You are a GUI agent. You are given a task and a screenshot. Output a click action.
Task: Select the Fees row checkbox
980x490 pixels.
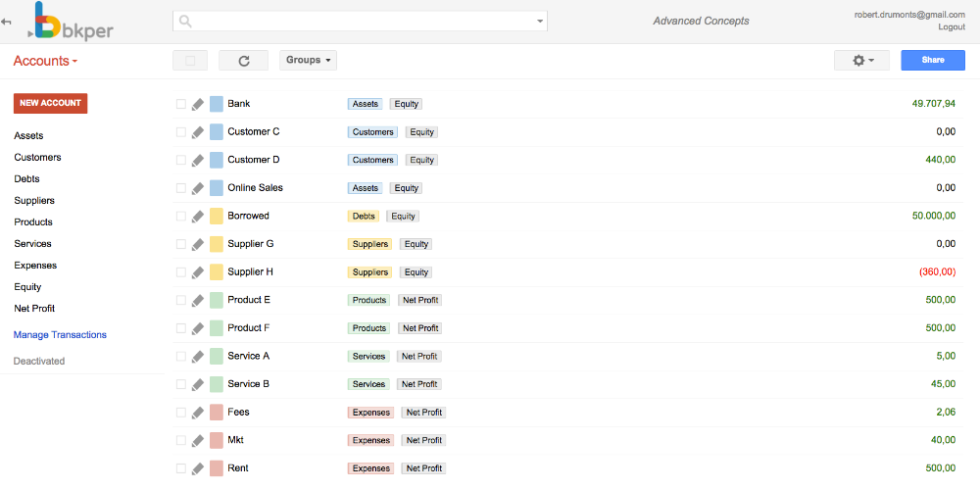click(181, 412)
